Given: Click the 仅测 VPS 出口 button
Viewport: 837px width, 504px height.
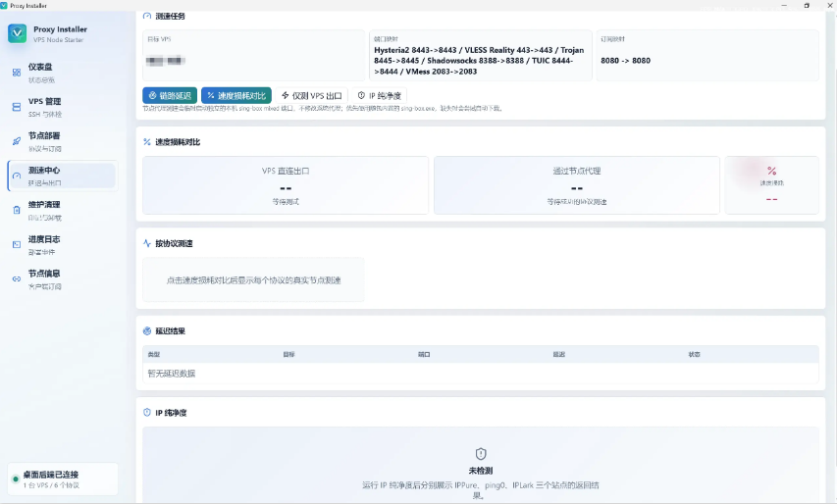Looking at the screenshot, I should [312, 95].
